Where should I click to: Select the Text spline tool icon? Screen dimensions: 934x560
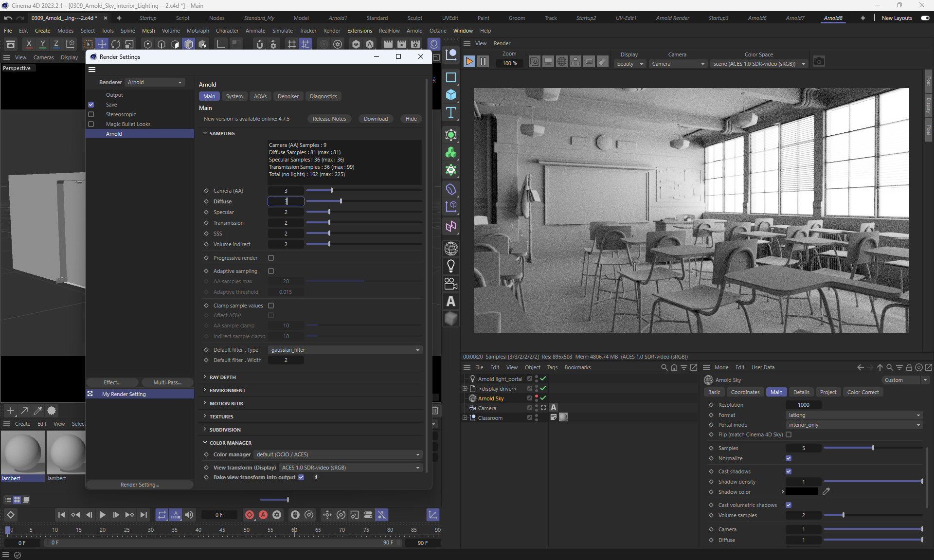click(451, 112)
